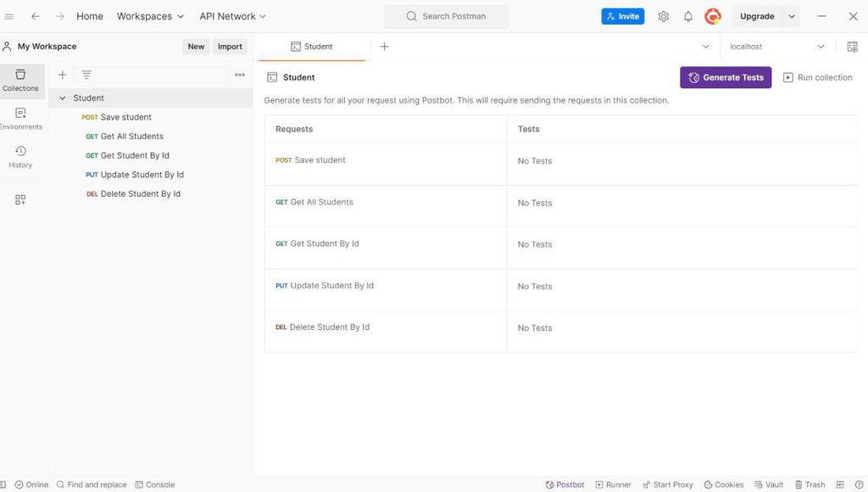This screenshot has width=868, height=492.
Task: Open the user avatar icon
Action: [713, 16]
